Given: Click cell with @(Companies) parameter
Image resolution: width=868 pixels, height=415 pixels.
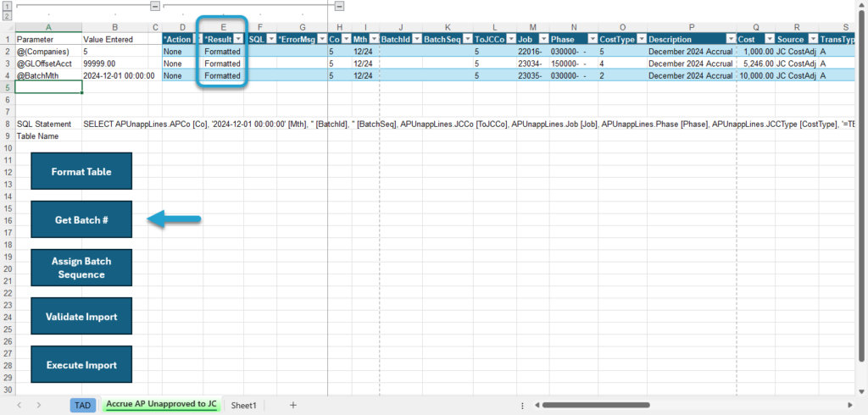Looking at the screenshot, I should [x=48, y=52].
